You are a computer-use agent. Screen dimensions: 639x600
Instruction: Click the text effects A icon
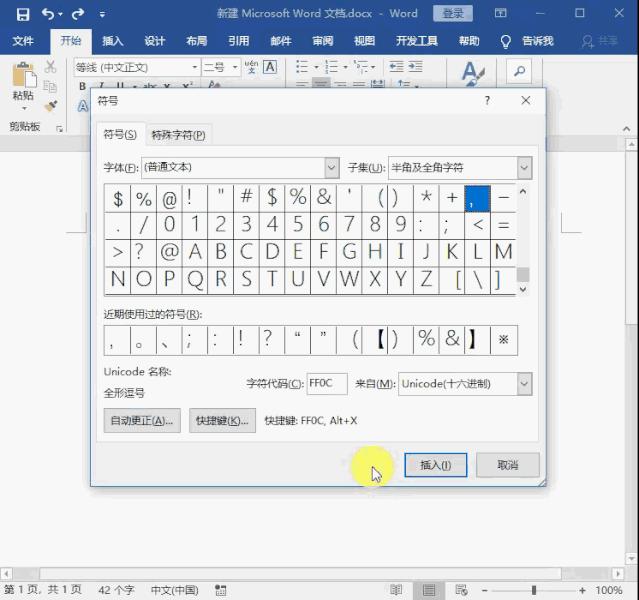pyautogui.click(x=83, y=107)
